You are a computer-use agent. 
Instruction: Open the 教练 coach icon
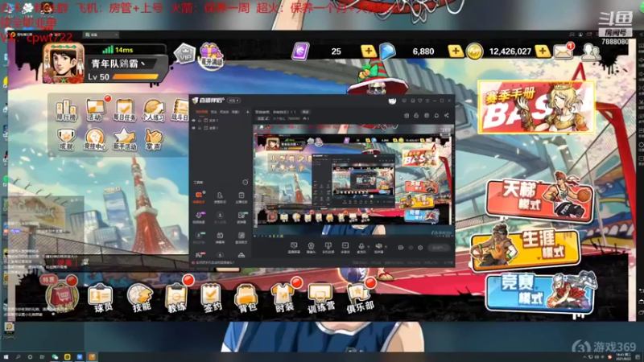pos(176,298)
